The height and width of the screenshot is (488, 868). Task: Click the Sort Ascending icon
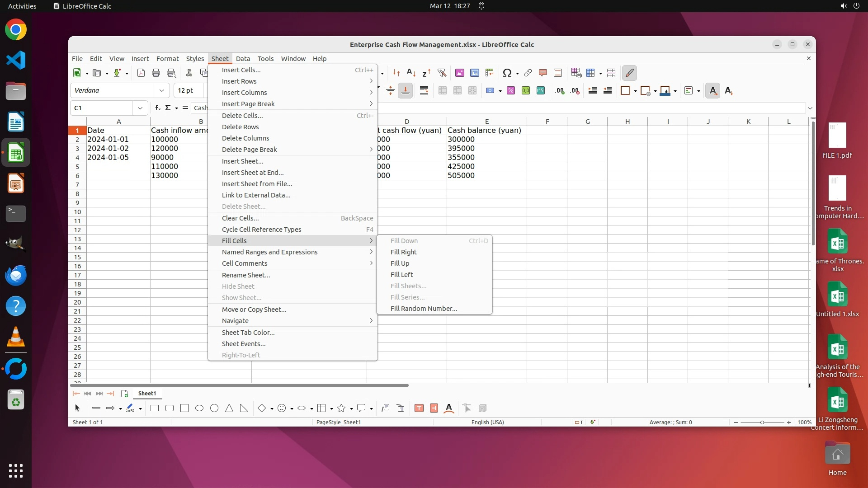click(411, 73)
